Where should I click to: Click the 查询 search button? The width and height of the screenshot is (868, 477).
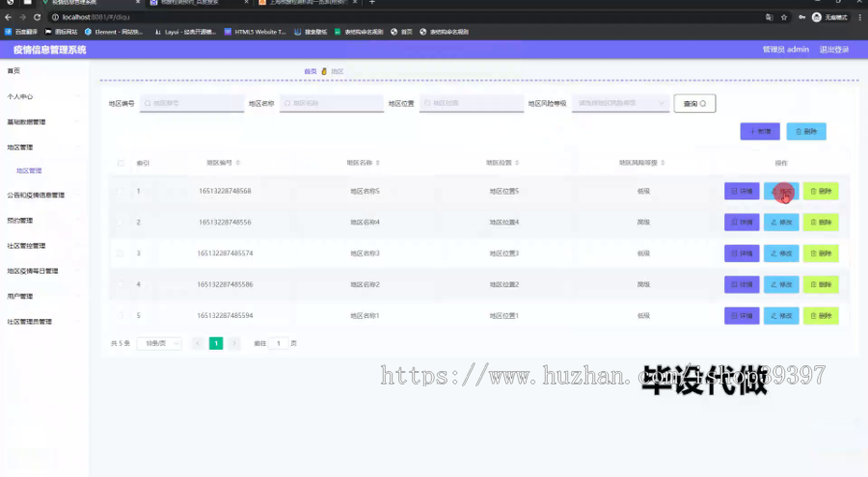(694, 103)
